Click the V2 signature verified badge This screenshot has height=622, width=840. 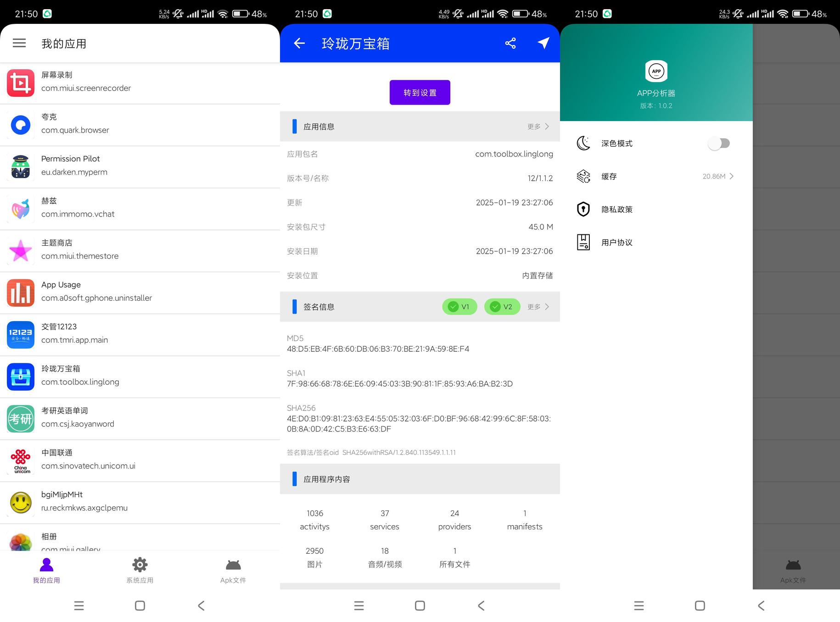(502, 306)
